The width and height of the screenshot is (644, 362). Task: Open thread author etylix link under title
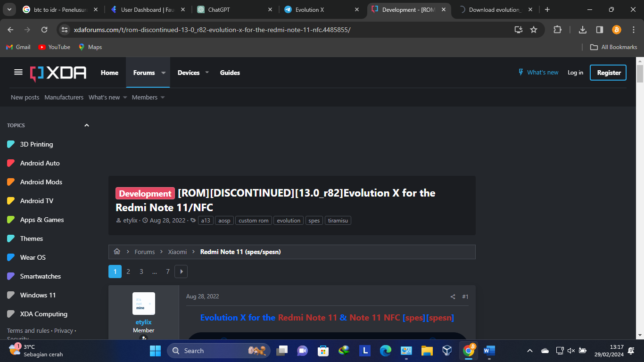pyautogui.click(x=130, y=221)
